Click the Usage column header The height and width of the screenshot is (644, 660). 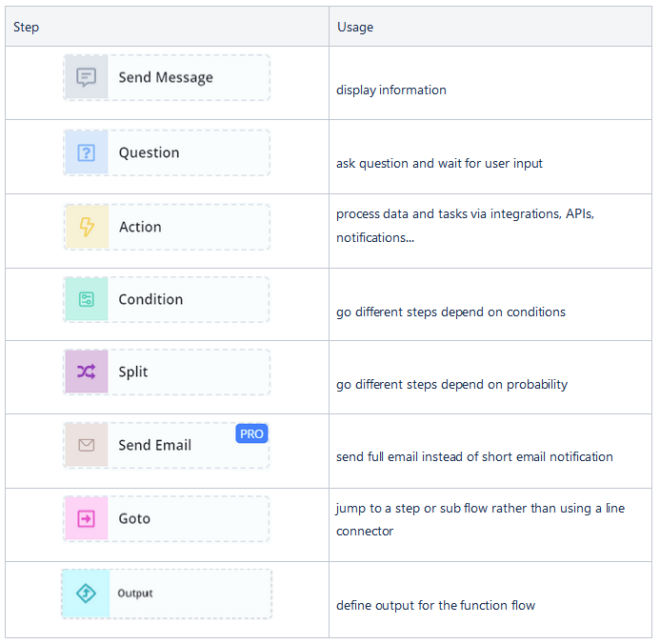coord(355,27)
